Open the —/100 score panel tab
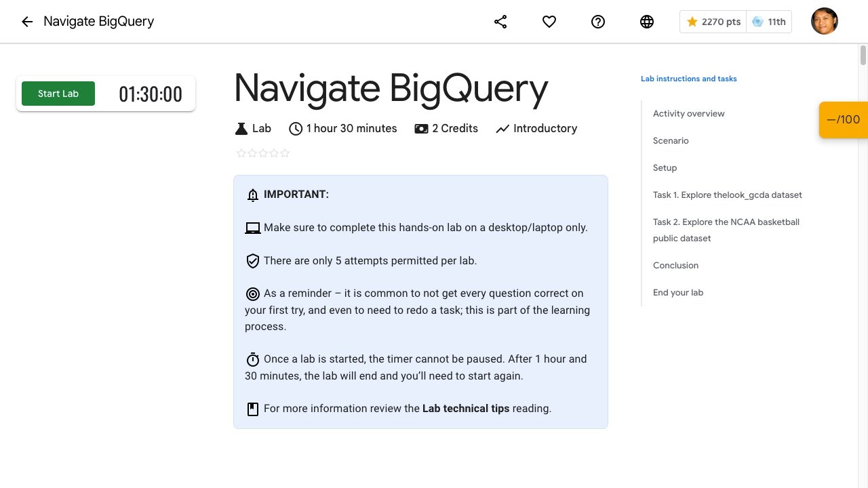868x488 pixels. pos(844,120)
